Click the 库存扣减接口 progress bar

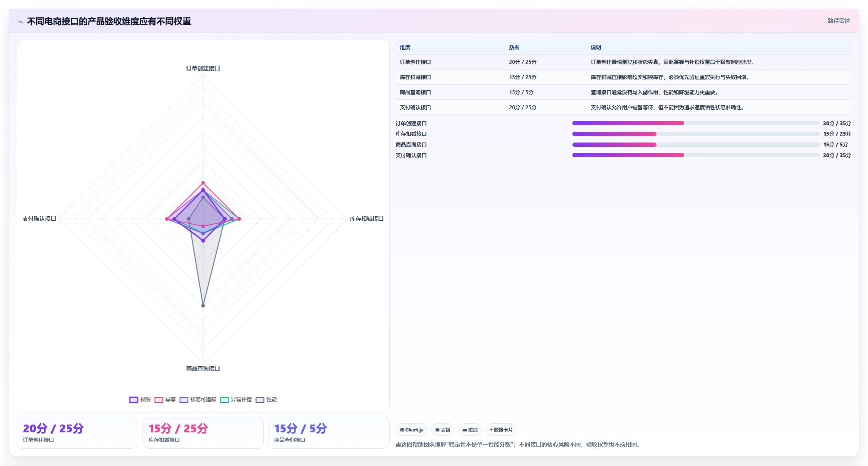[x=696, y=134]
